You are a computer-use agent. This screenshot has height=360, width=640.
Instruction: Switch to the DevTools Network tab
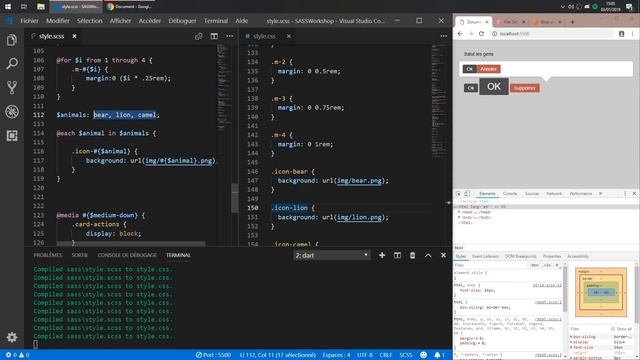(x=554, y=193)
